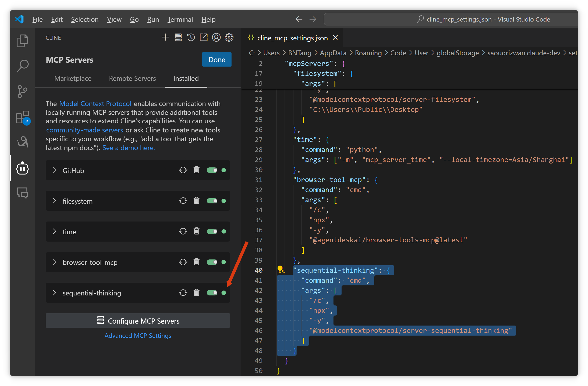Image resolution: width=588 pixels, height=386 pixels.
Task: Toggle off the time MCP server
Action: click(212, 232)
